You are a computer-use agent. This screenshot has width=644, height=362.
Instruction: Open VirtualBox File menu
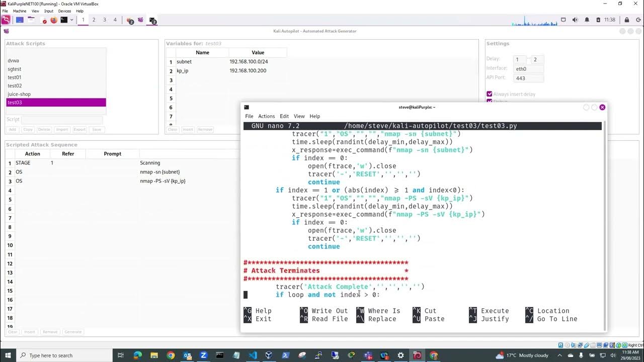tap(5, 11)
